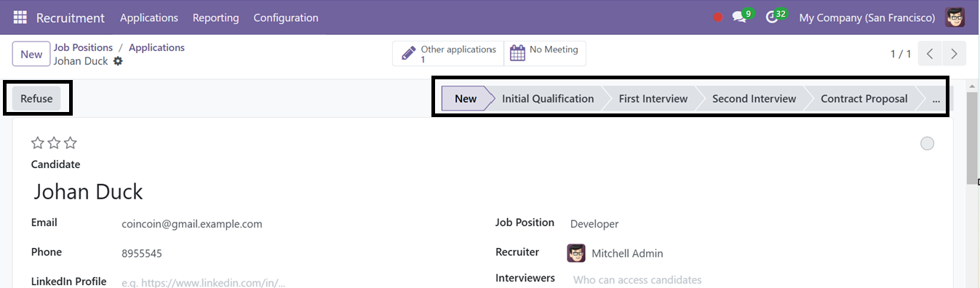Image resolution: width=980 pixels, height=288 pixels.
Task: Open the activities clock icon with 32 badge
Action: pos(772,17)
